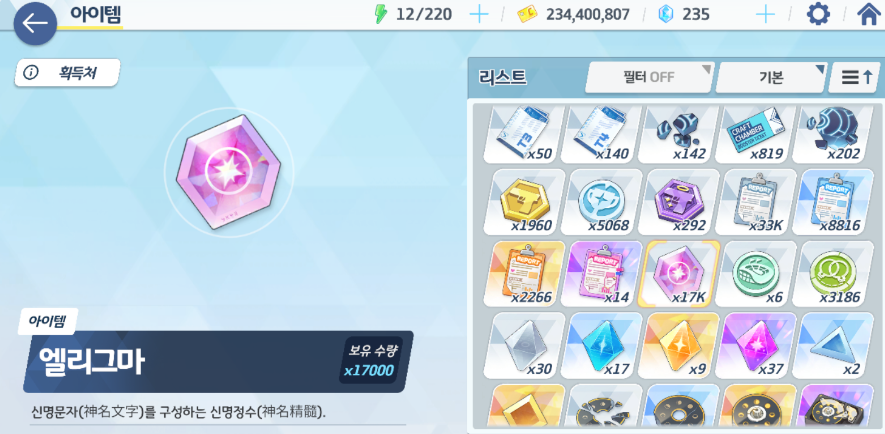
Task: Open the 기본 sort dropdown
Action: 772,77
